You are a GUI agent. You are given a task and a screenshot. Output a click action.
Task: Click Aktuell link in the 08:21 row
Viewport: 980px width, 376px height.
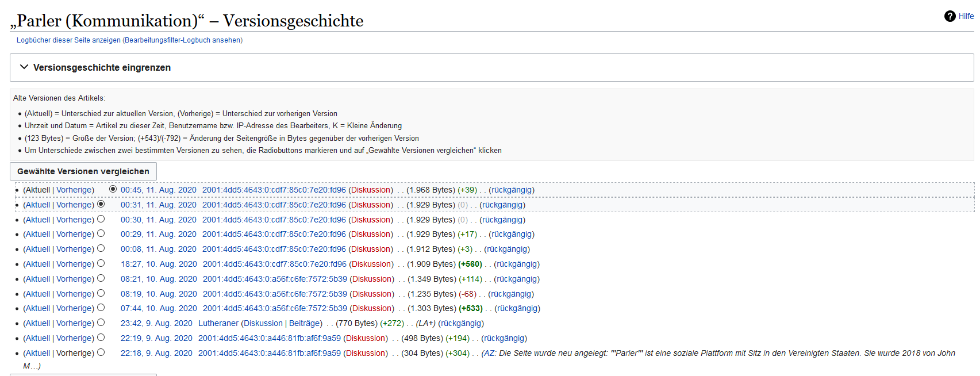pyautogui.click(x=38, y=279)
